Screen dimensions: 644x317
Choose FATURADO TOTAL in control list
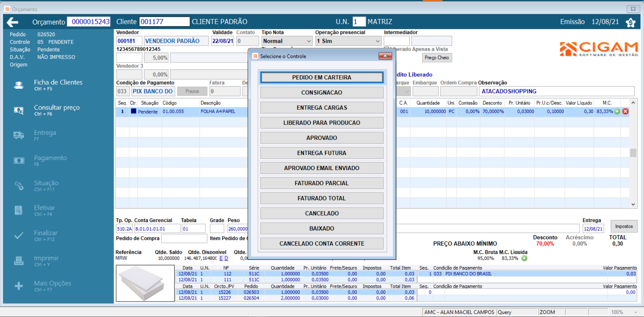322,198
